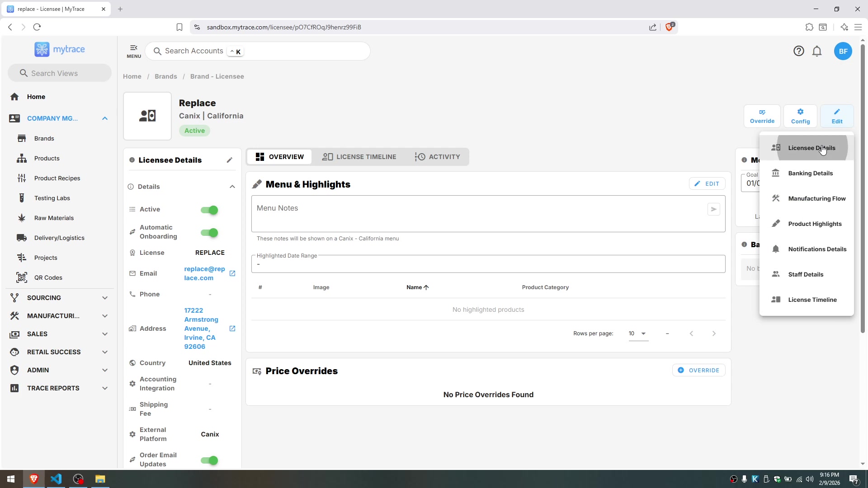Toggle Order Email Updates switch
868x488 pixels.
click(209, 460)
